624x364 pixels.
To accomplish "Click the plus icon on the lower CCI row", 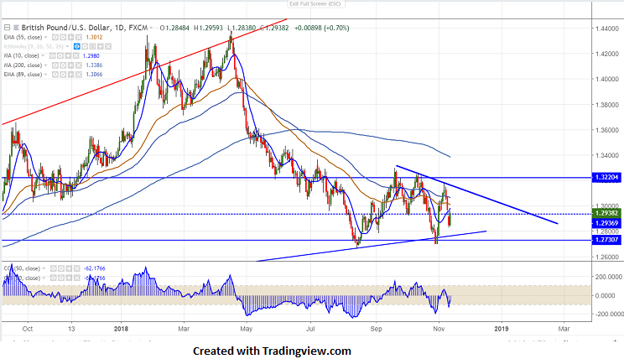I will 69,278.
